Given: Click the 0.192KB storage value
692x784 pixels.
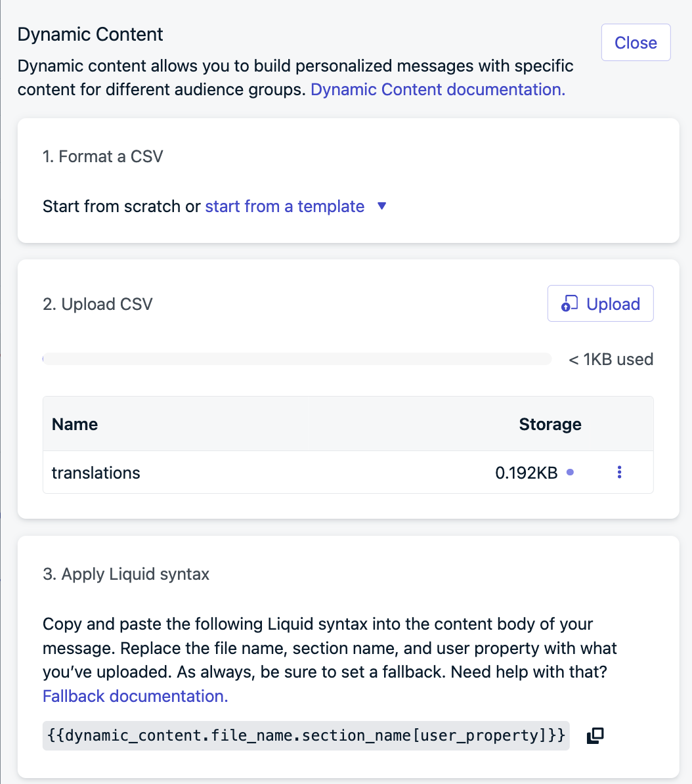Looking at the screenshot, I should [526, 473].
